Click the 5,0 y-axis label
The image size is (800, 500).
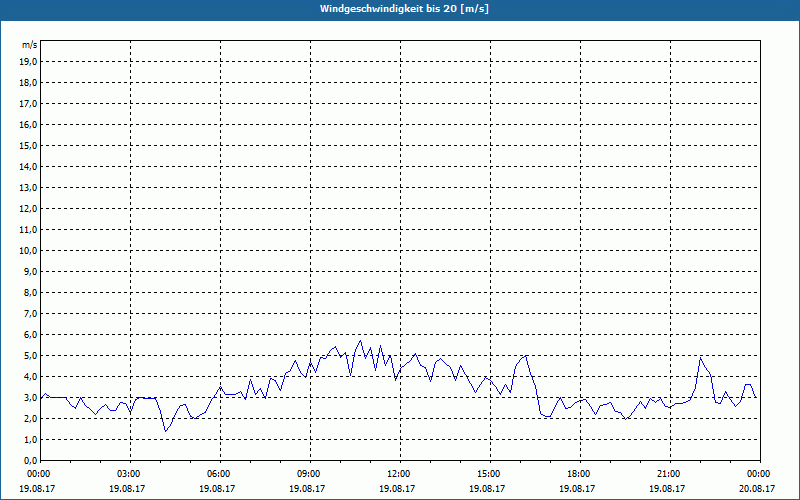point(30,355)
